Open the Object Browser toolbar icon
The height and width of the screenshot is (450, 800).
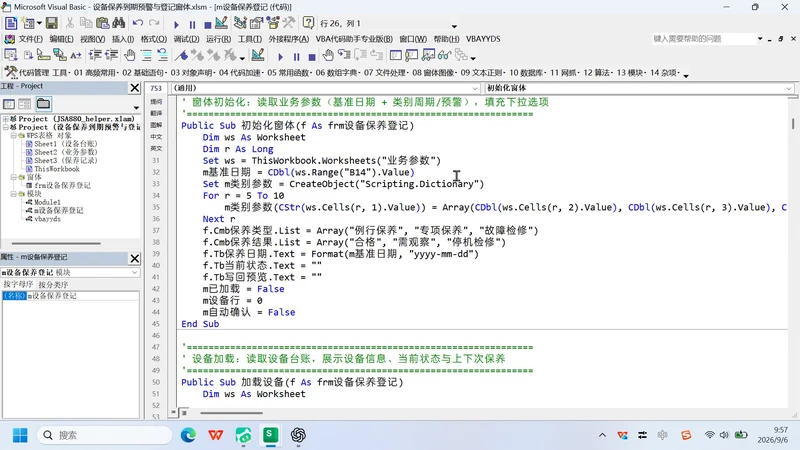click(x=273, y=23)
